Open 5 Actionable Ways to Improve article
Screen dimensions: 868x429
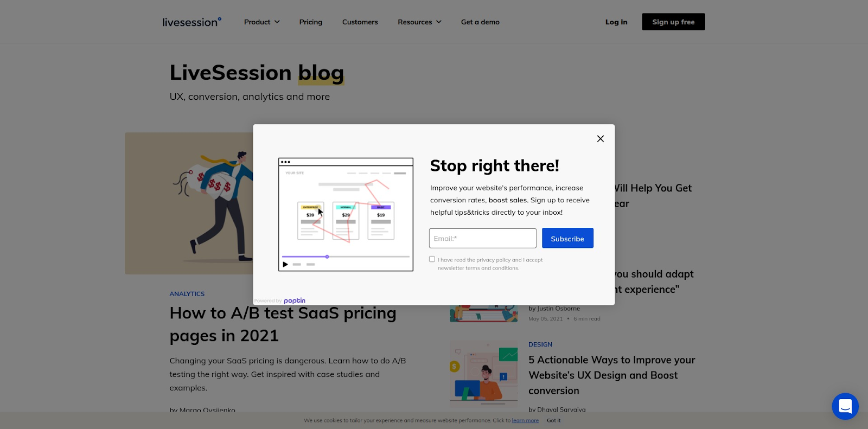point(612,375)
